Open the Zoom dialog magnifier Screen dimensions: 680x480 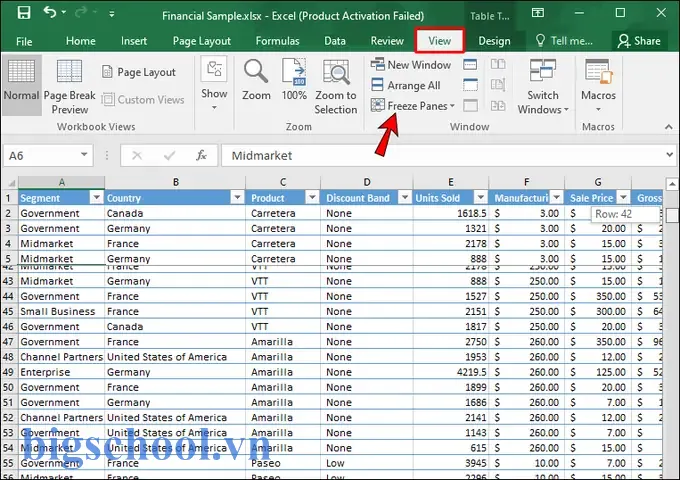click(256, 80)
